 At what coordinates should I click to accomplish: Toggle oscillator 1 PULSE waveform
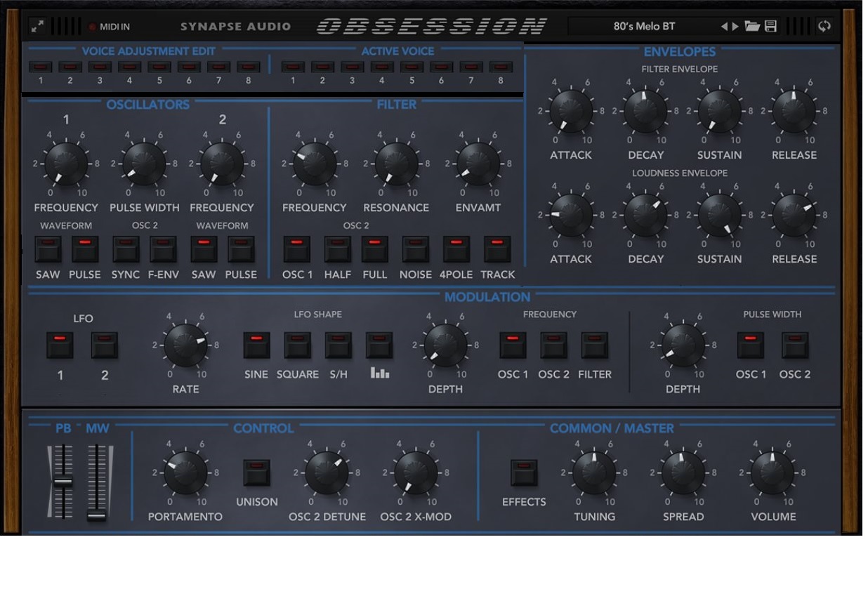[85, 249]
